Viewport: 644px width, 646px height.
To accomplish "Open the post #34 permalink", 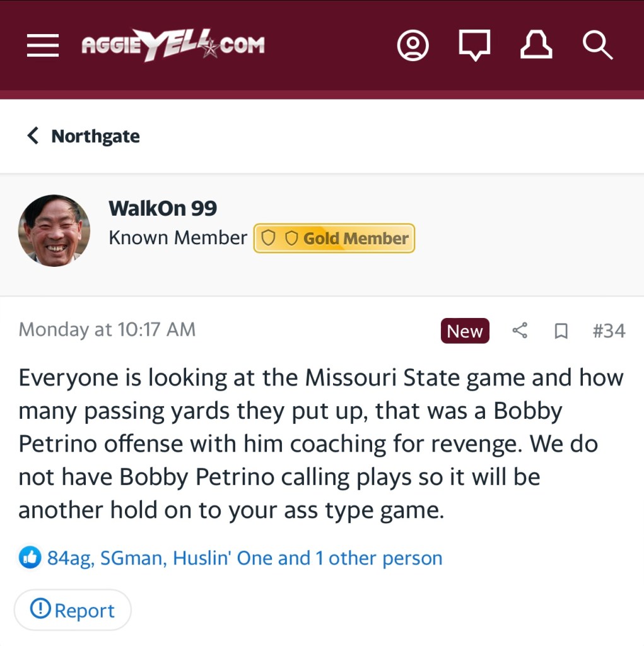I will (x=609, y=331).
